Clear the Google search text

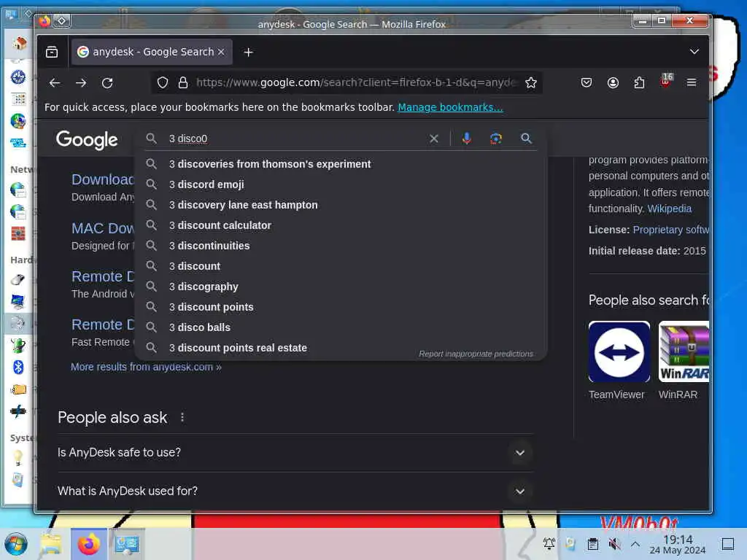pyautogui.click(x=433, y=139)
